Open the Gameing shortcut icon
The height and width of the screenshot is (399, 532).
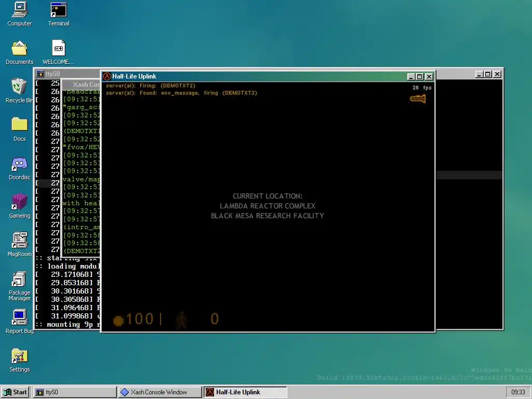[19, 206]
